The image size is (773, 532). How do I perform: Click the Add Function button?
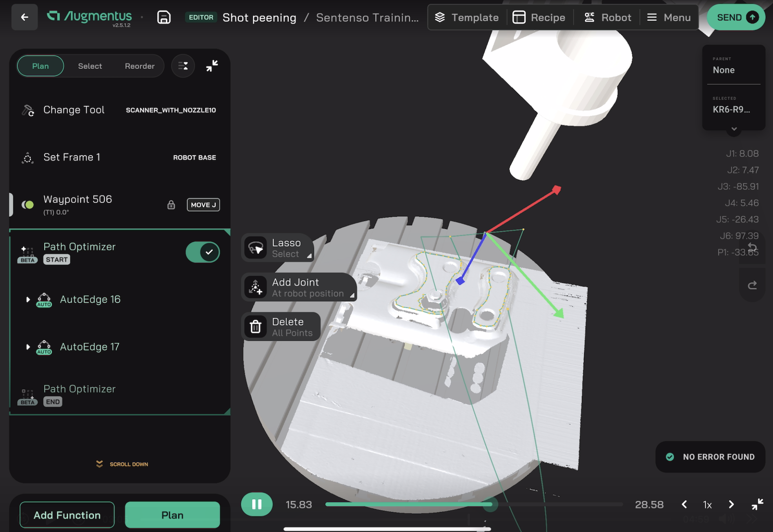click(67, 515)
